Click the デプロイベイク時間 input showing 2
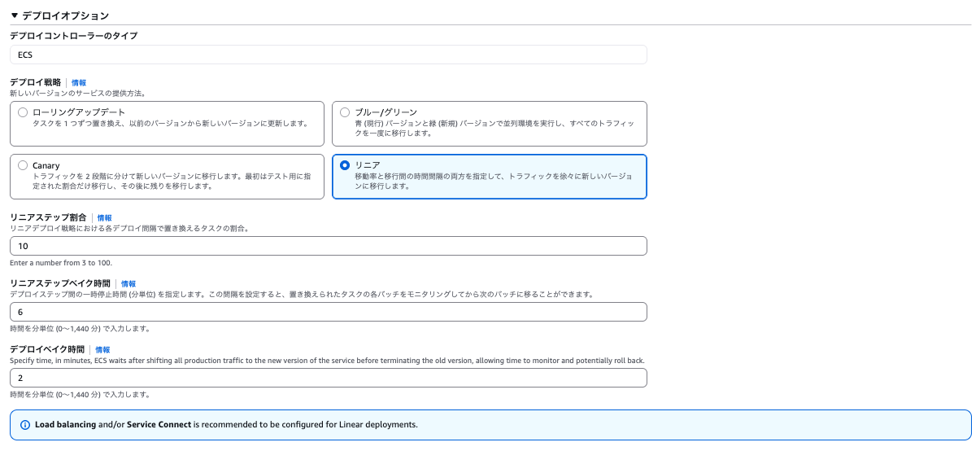Image resolution: width=980 pixels, height=451 pixels. pyautogui.click(x=328, y=378)
